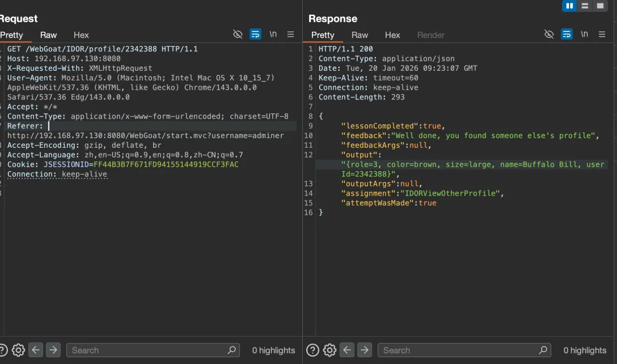Click the "feedback" Well done message
The height and width of the screenshot is (364, 617).
point(470,136)
